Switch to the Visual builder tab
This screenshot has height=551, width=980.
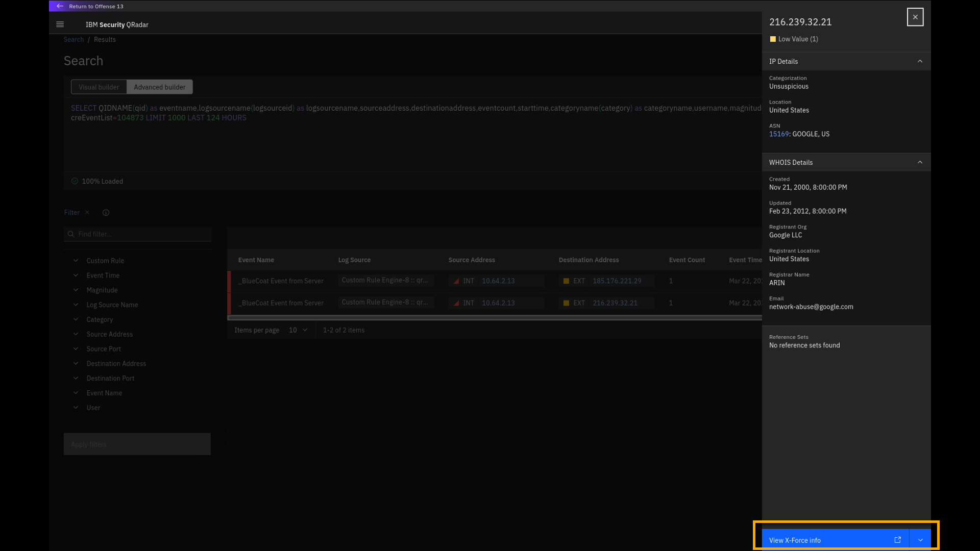(99, 87)
